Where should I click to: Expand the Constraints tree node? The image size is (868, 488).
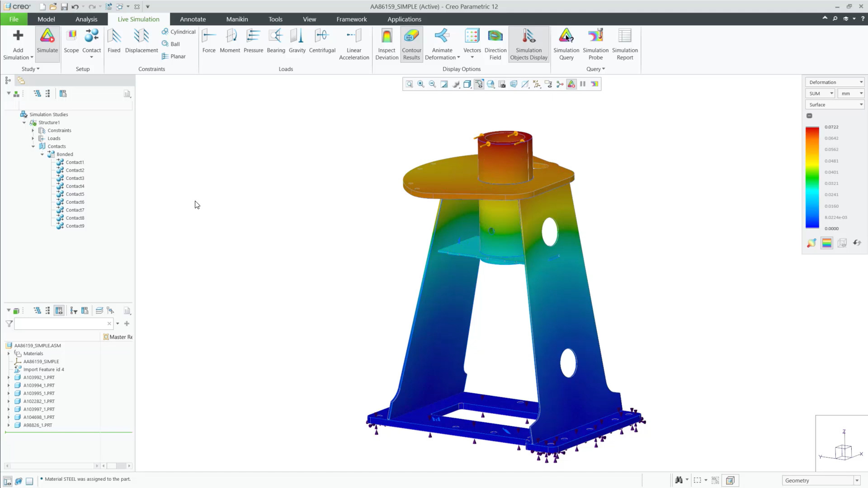click(33, 131)
